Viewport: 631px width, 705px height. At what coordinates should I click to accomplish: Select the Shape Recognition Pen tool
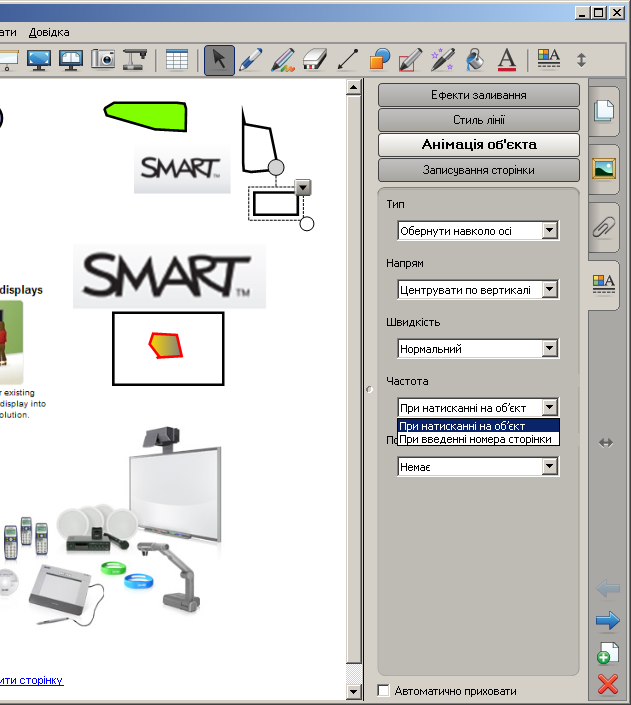coord(410,60)
